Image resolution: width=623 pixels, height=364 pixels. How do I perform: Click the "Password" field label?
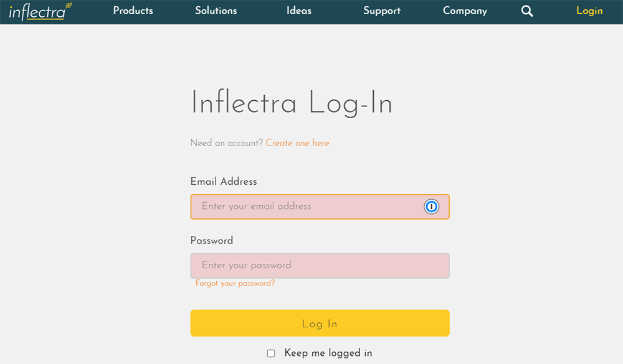(212, 241)
